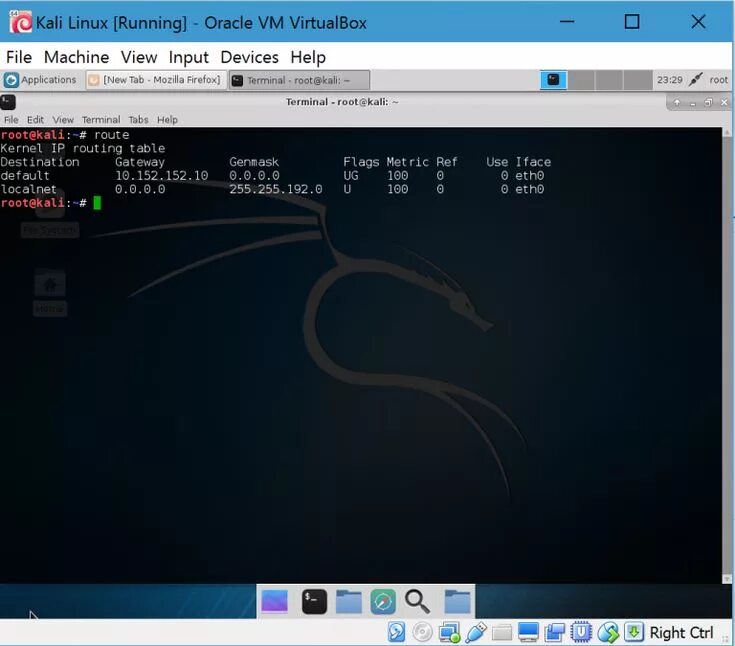Image resolution: width=735 pixels, height=646 pixels.
Task: Click VirtualBox optical disc status icon
Action: 422,632
